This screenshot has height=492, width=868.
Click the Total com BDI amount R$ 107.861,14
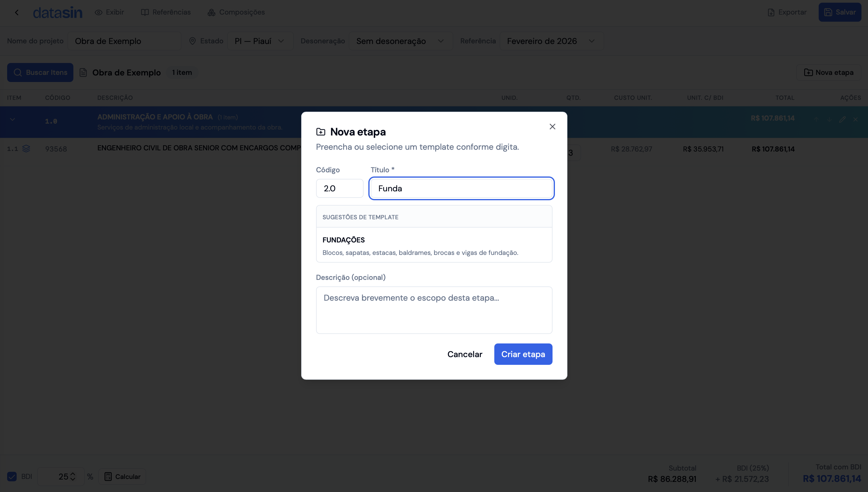click(x=832, y=479)
